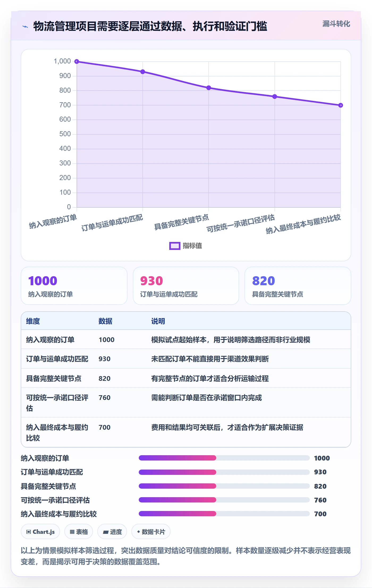Select the 数据卡片 tag chip
Image resolution: width=372 pixels, height=588 pixels.
tap(151, 532)
